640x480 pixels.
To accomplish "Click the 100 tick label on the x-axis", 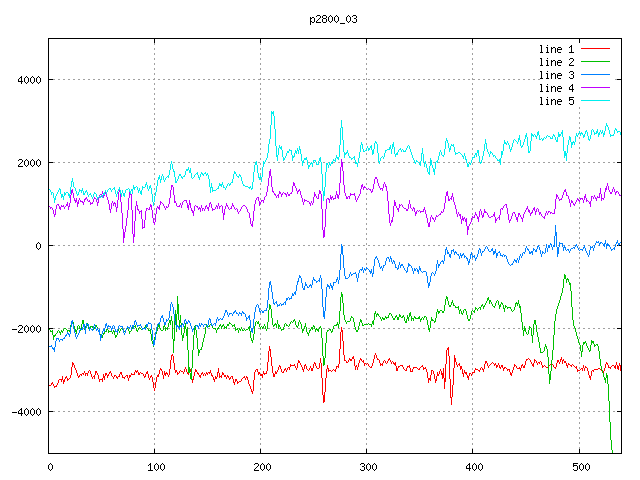I will (155, 466).
